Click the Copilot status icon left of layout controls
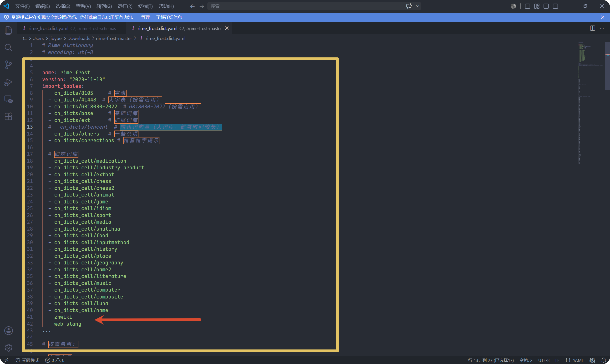 [x=513, y=6]
